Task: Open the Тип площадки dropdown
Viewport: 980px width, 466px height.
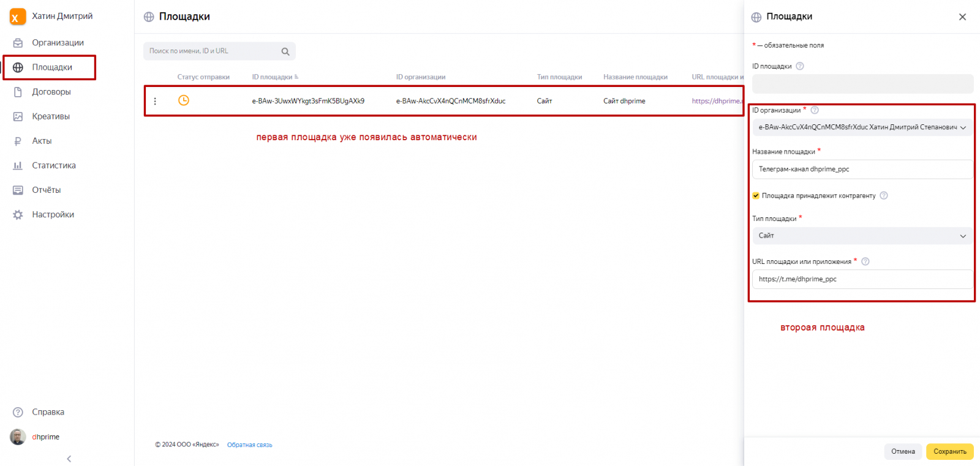Action: pos(862,236)
